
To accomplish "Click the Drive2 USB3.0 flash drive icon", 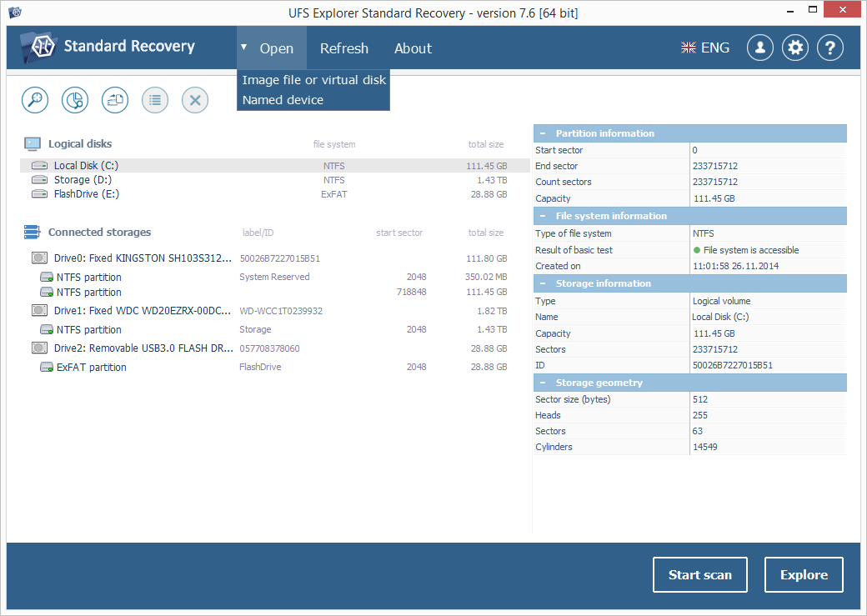I will (39, 348).
